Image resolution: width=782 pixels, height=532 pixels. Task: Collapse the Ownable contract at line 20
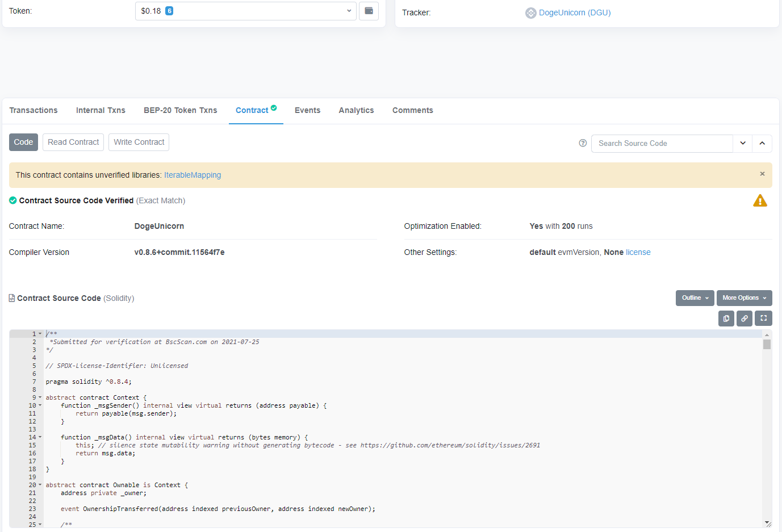(x=40, y=485)
